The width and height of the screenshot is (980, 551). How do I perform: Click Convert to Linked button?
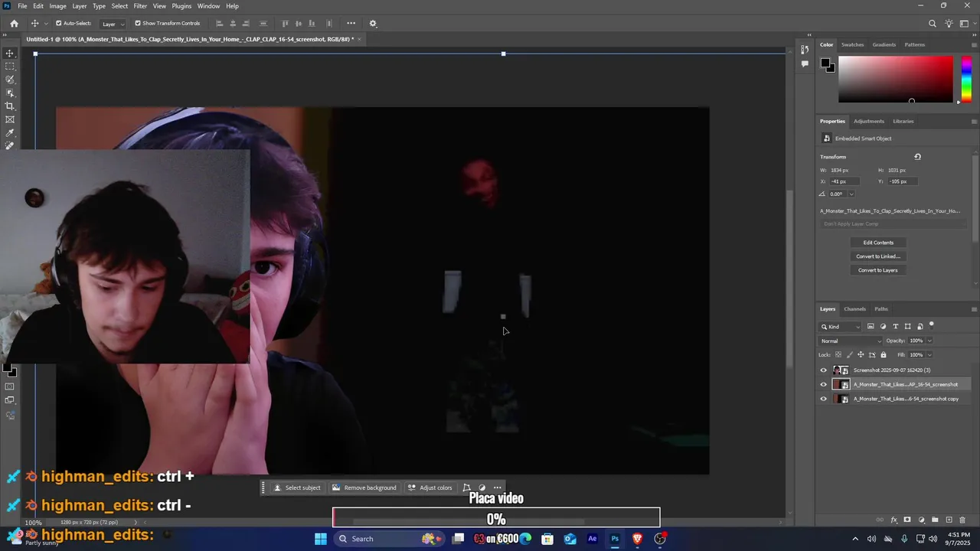click(878, 256)
